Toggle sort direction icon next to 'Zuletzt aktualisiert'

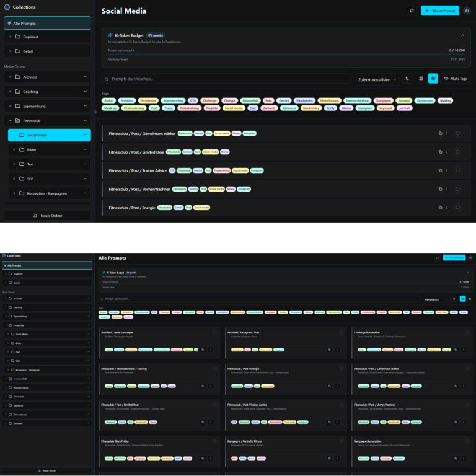[x=407, y=79]
